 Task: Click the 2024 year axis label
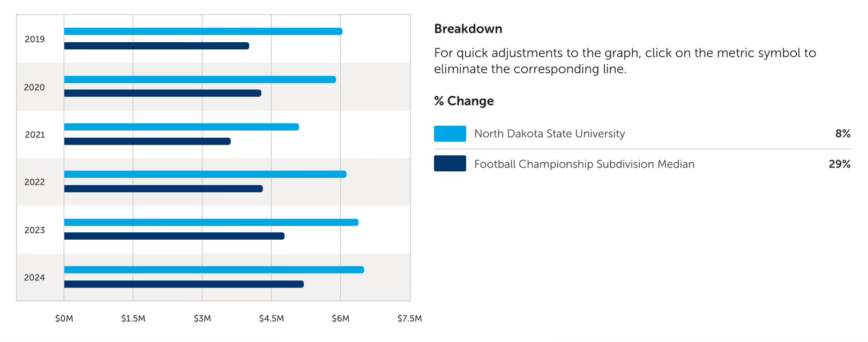[34, 278]
